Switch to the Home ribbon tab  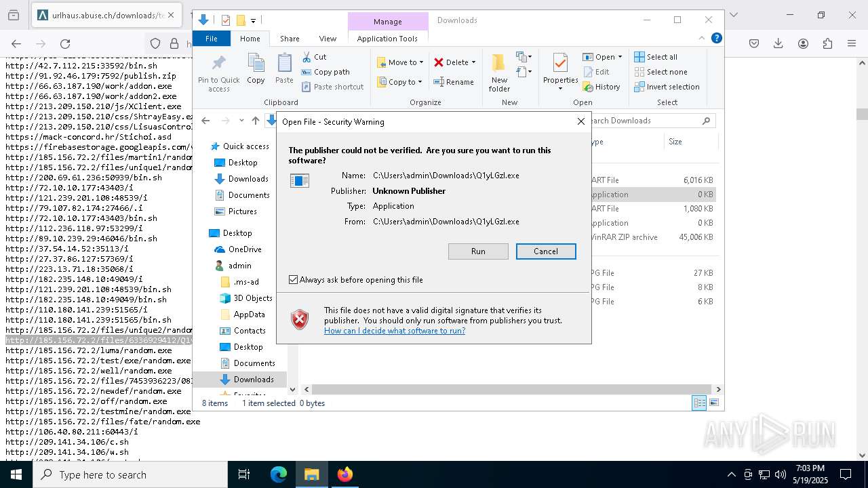tap(250, 39)
